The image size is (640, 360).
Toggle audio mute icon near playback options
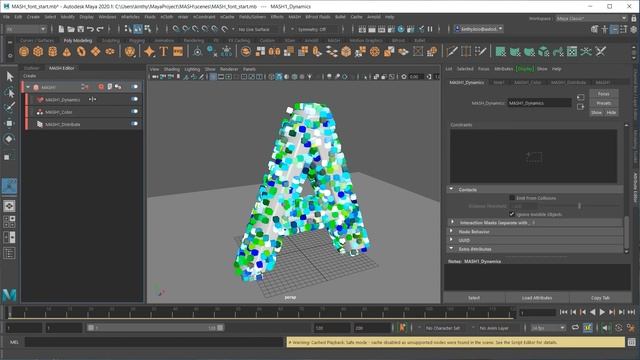(605, 328)
